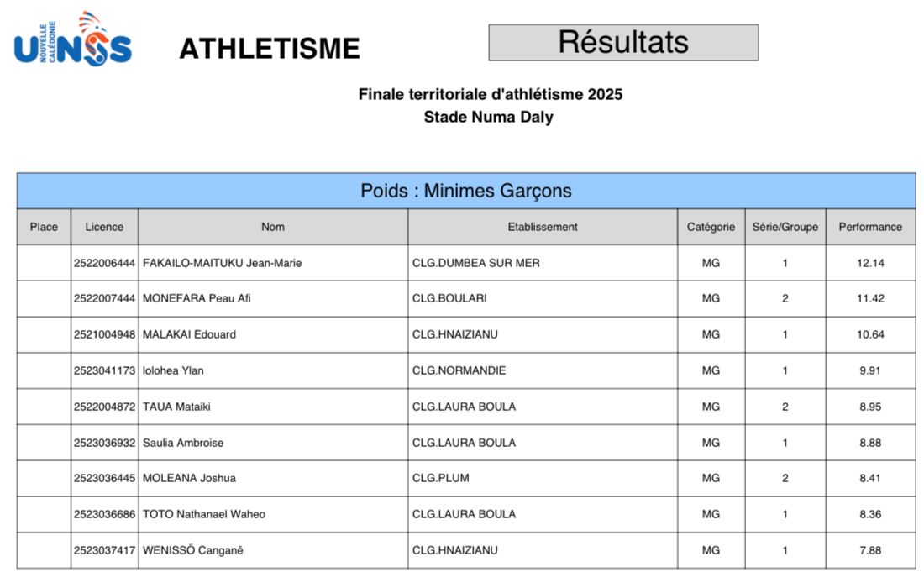Screen dimensions: 924x588
Task: Select the Nom column header
Action: [273, 227]
